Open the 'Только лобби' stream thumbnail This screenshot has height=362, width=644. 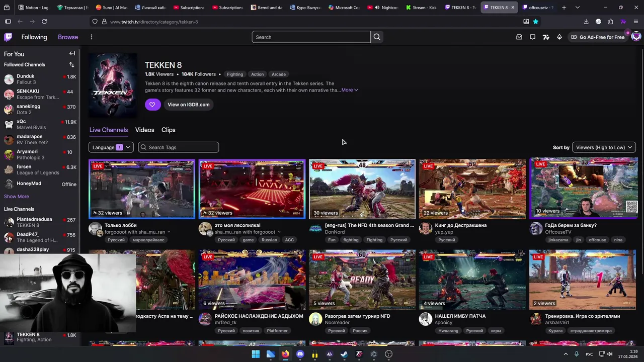click(x=142, y=189)
